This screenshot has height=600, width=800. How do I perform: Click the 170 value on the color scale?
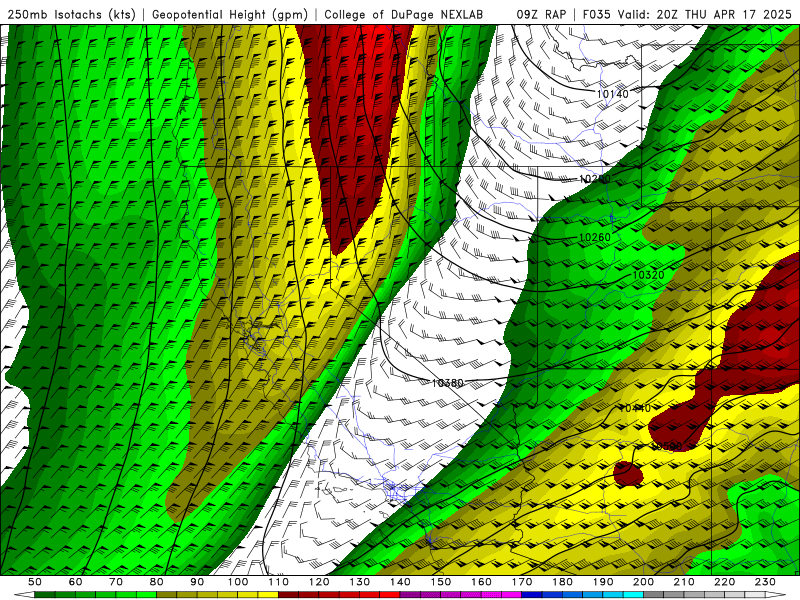(x=521, y=582)
